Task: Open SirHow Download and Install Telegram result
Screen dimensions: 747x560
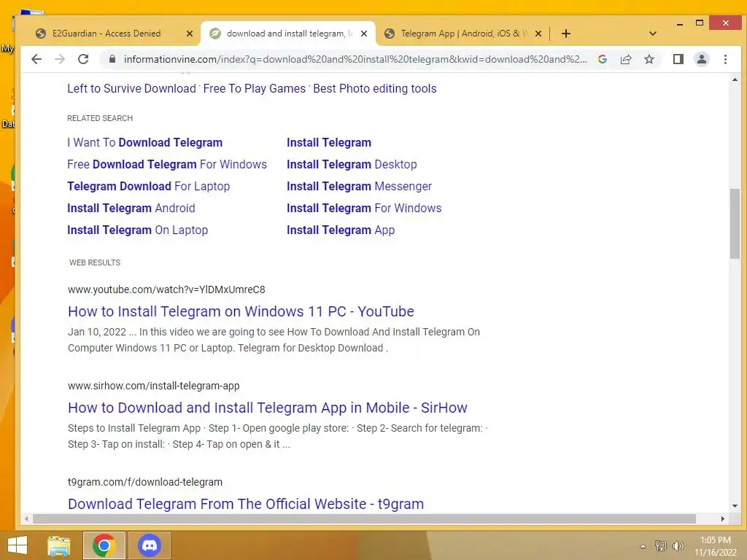Action: click(268, 408)
